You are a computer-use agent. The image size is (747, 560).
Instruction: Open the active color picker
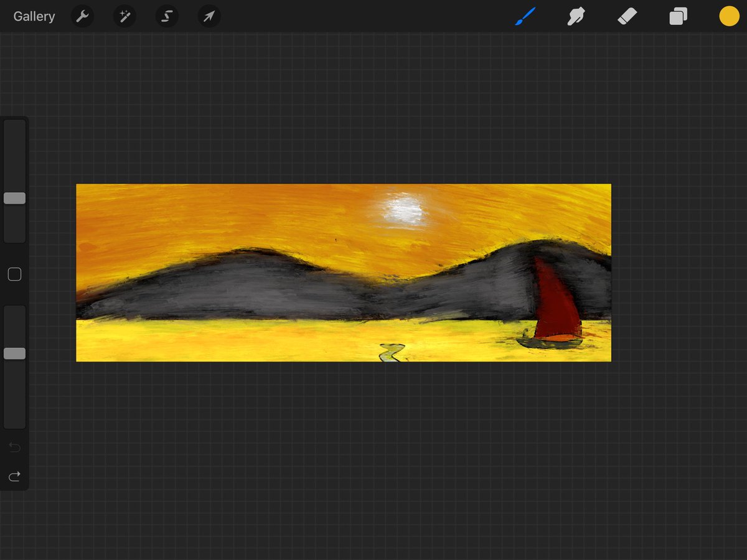[729, 16]
